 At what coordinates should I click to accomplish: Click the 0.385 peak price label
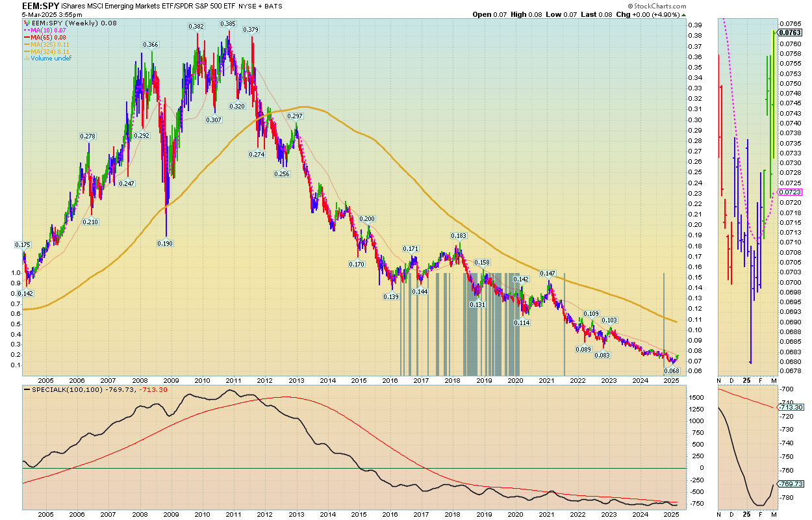[227, 24]
